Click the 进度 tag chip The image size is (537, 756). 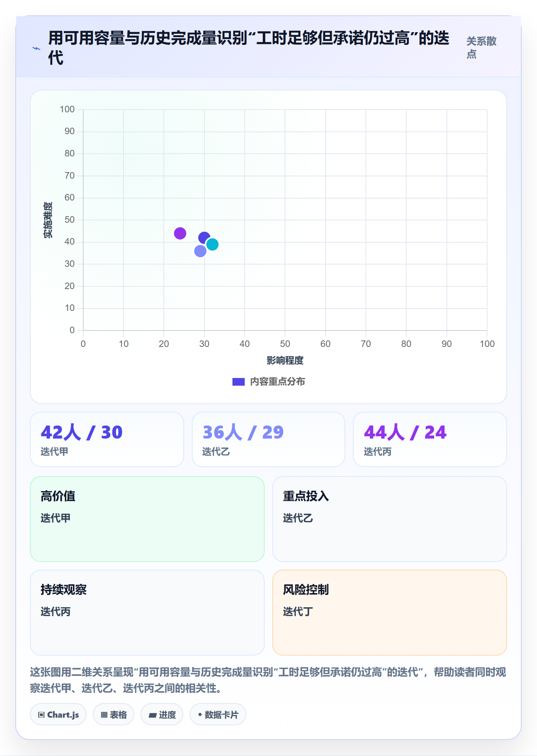coord(162,715)
